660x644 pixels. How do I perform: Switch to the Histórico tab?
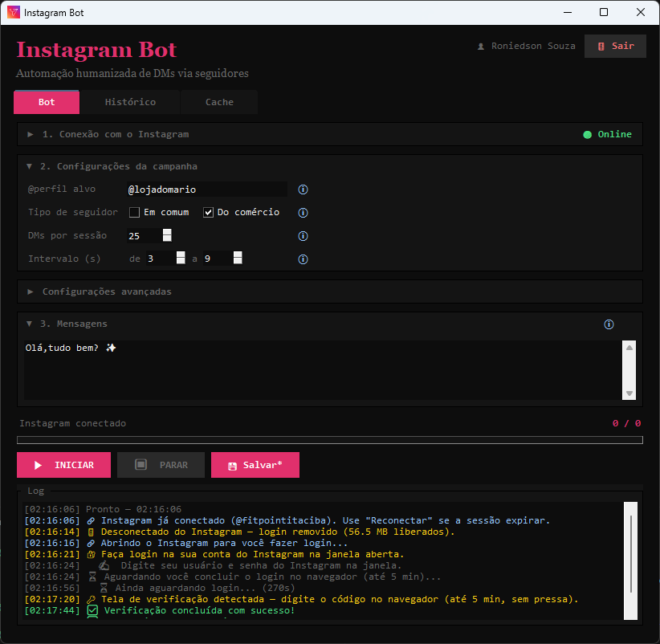[130, 102]
